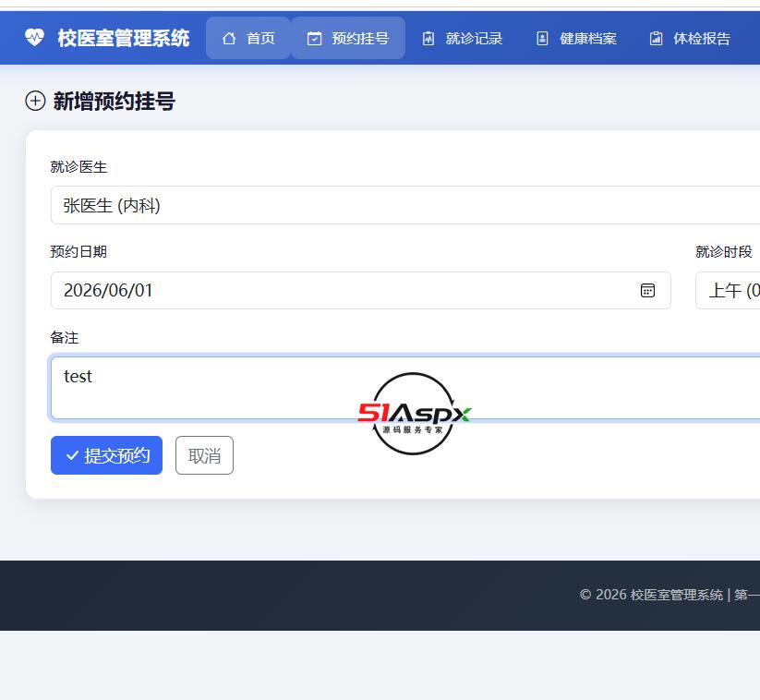Click the home icon beside 首页
The image size is (760, 700).
(x=229, y=38)
